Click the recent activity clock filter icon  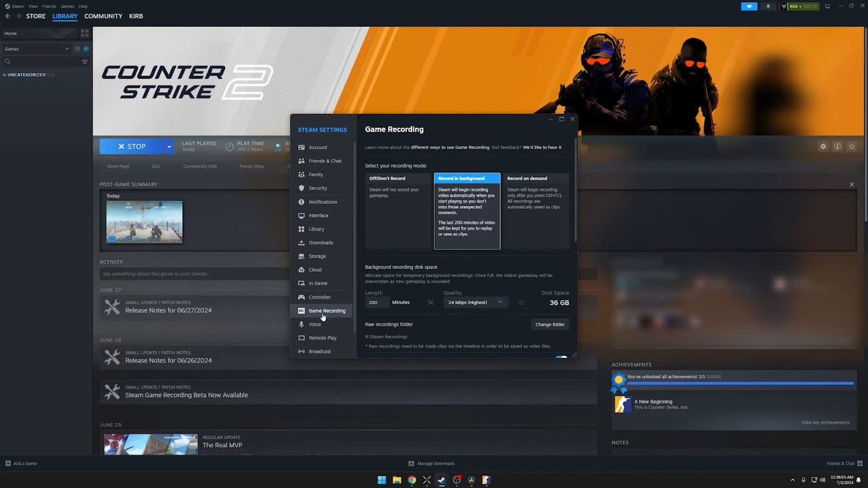click(x=77, y=49)
